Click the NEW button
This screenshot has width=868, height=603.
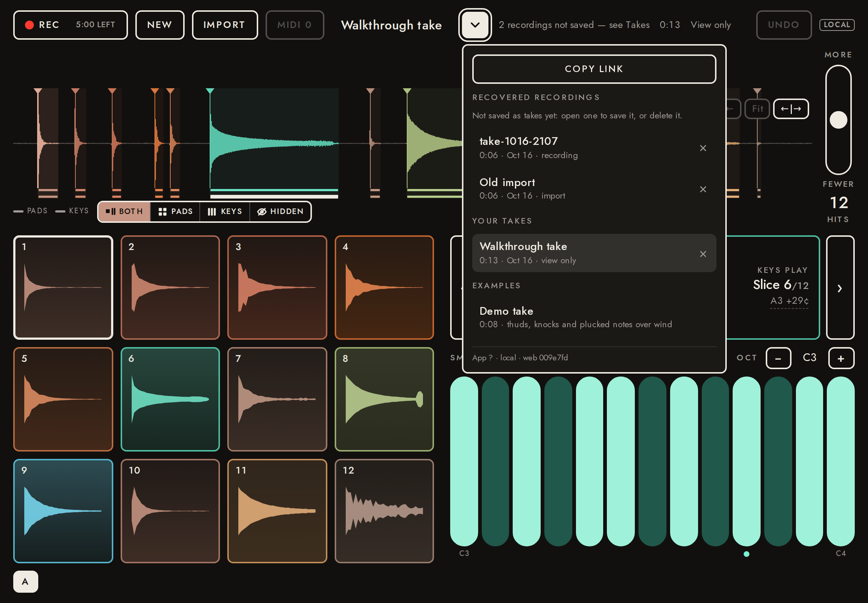coord(160,25)
